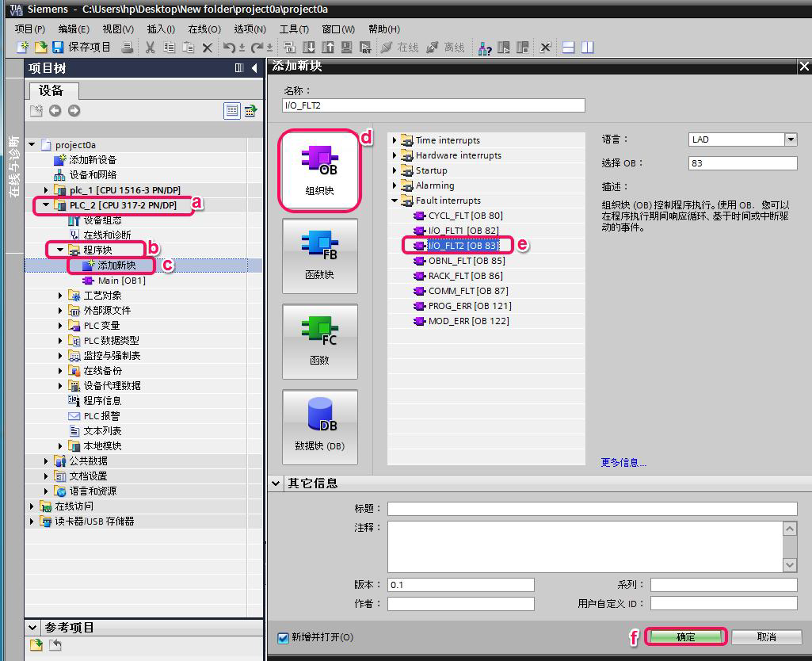The image size is (812, 661).
Task: Click the go online (在线) toolbar button
Action: (x=399, y=48)
